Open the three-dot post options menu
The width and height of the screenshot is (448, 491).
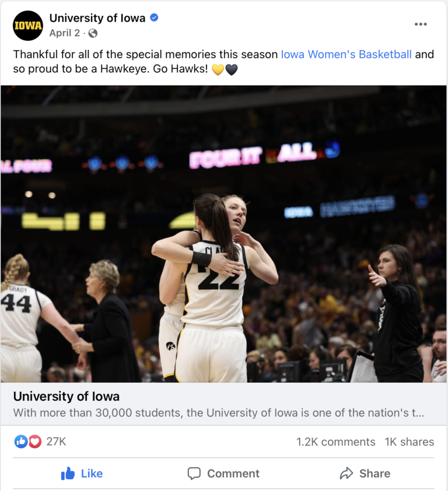click(421, 24)
